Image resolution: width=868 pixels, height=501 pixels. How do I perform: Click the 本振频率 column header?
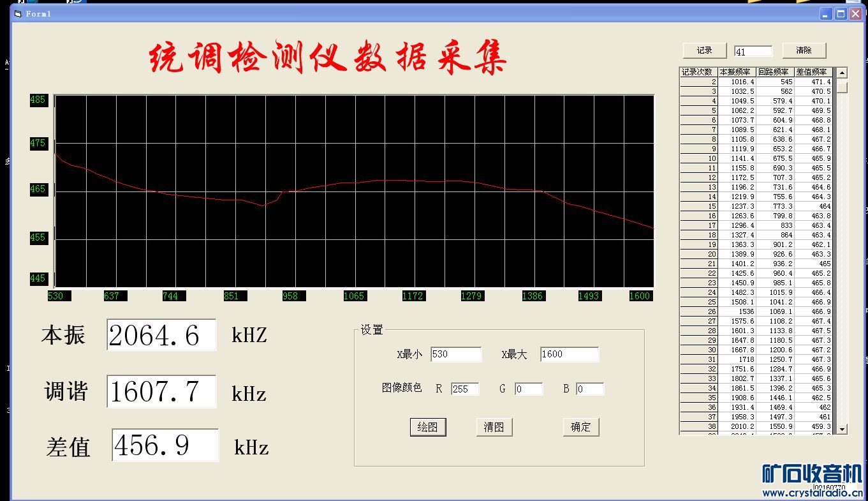click(x=737, y=72)
